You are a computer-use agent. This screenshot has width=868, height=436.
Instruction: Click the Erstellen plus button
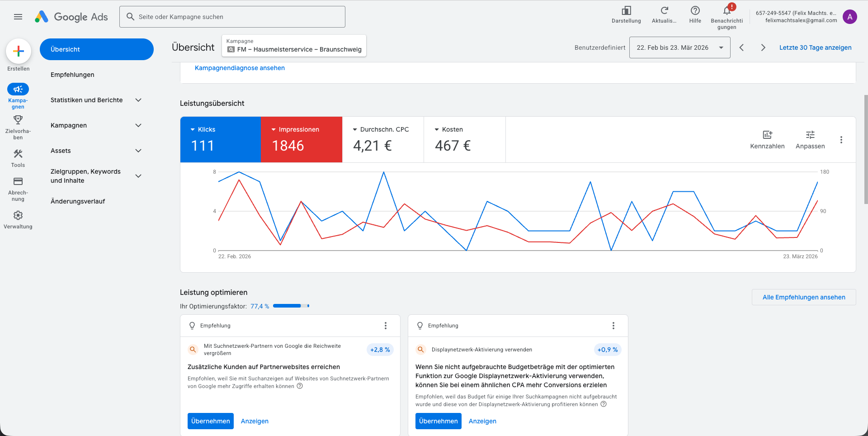(x=19, y=51)
